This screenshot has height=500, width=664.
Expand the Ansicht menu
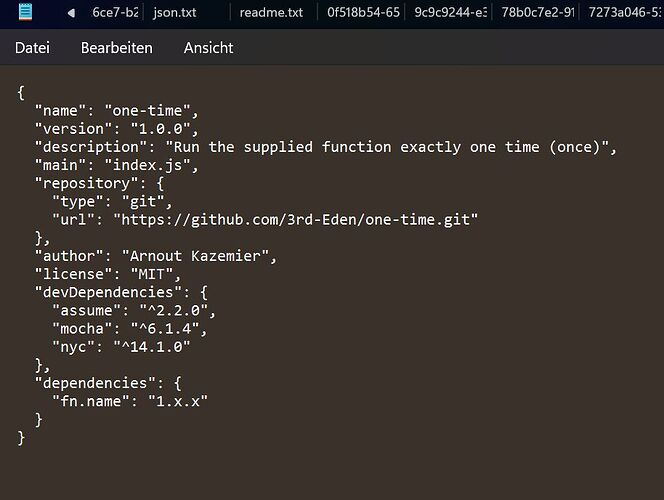(208, 48)
